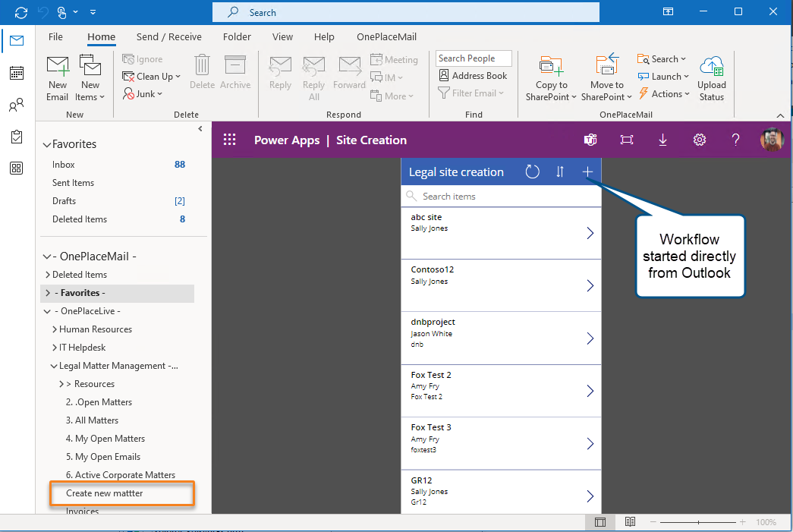Click the Archive icon
This screenshot has width=793, height=532.
click(235, 65)
